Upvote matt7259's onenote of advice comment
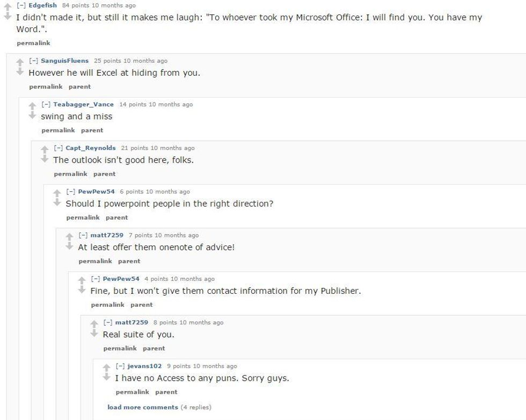526x420 pixels. point(69,236)
